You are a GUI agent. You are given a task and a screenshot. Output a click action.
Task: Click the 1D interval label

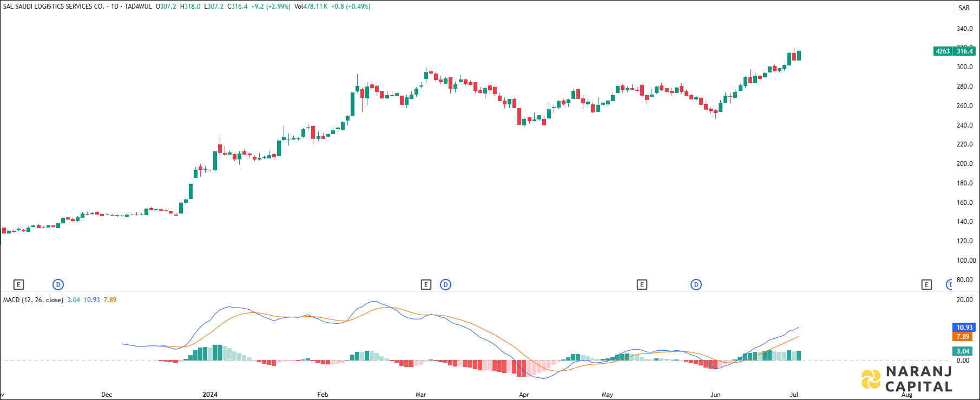pos(115,6)
